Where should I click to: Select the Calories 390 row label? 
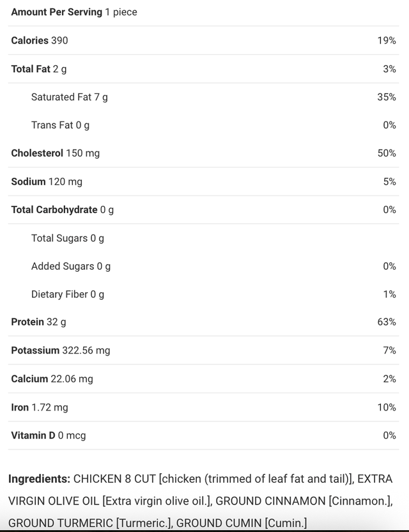[x=40, y=40]
